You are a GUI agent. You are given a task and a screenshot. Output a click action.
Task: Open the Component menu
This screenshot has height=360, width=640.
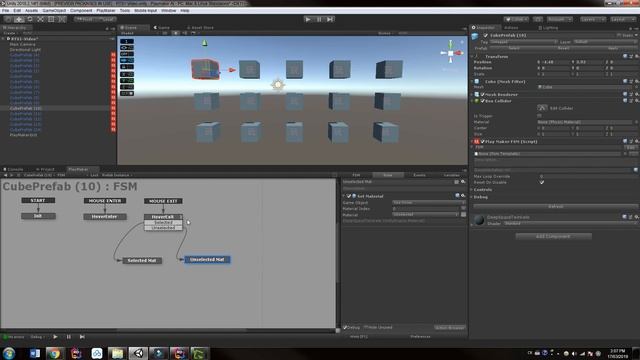pos(81,10)
